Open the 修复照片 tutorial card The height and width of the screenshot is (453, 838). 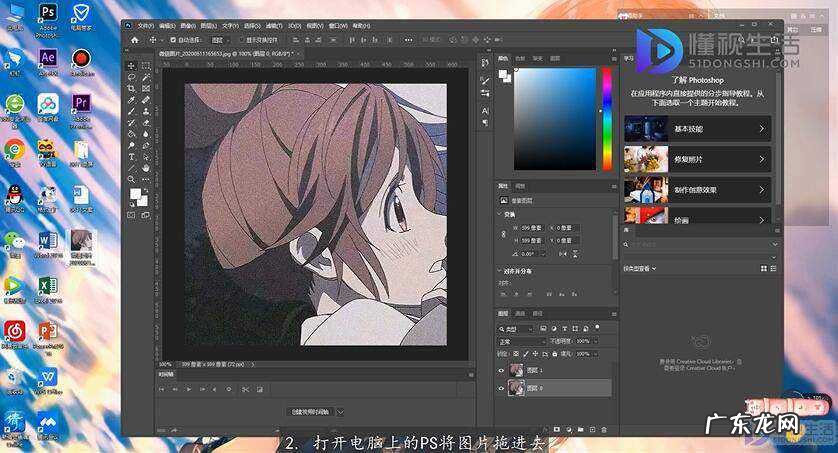(697, 159)
